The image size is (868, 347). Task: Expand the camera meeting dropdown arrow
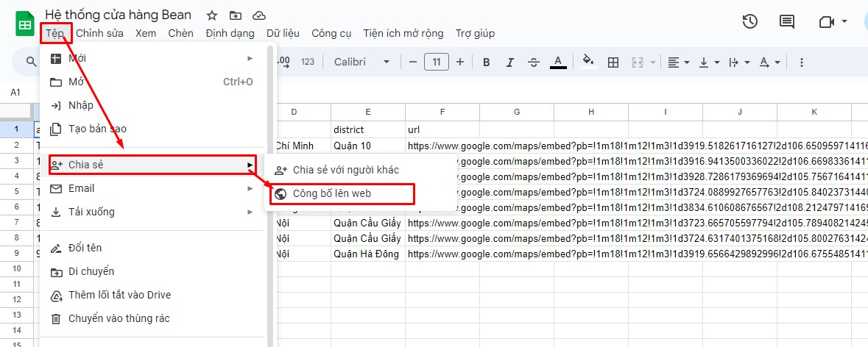844,21
